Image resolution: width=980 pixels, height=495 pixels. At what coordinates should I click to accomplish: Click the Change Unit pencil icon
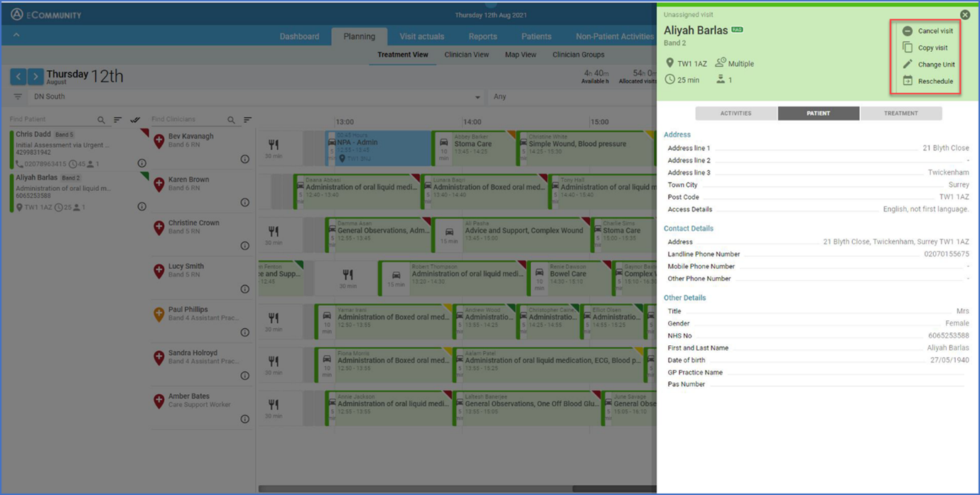click(x=908, y=64)
